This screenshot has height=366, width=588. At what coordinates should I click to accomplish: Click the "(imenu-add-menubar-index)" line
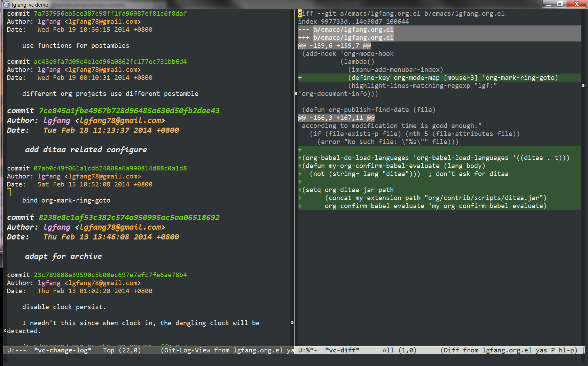[395, 70]
